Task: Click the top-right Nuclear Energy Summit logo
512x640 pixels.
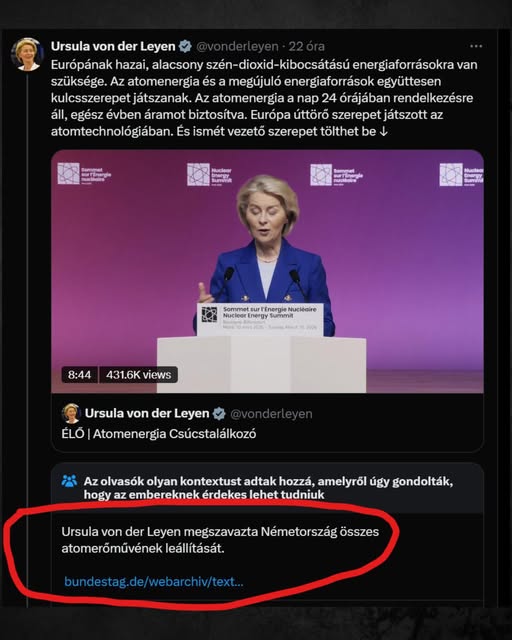Action: [461, 175]
